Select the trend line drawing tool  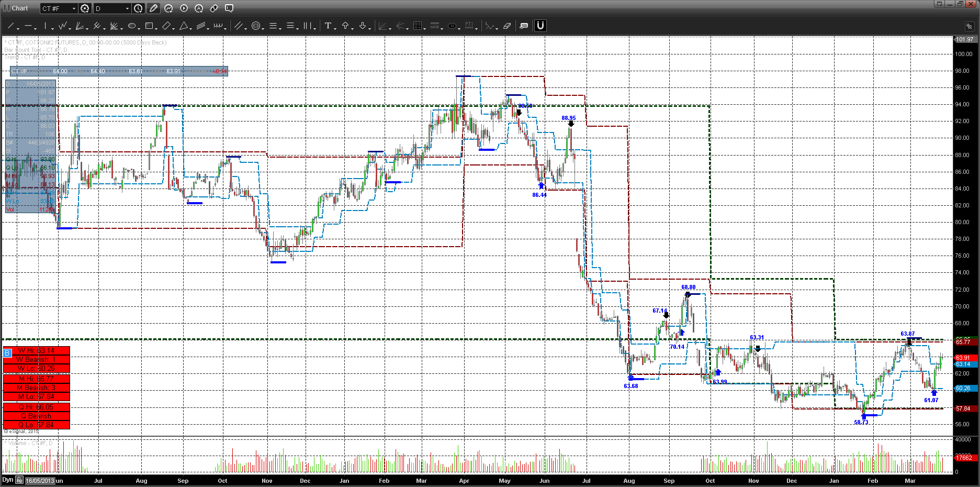click(x=10, y=26)
